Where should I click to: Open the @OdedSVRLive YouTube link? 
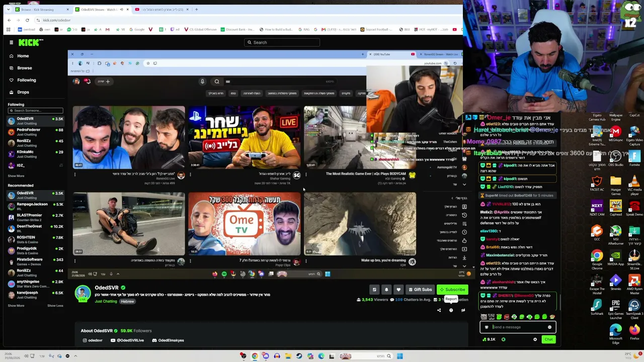(127, 340)
